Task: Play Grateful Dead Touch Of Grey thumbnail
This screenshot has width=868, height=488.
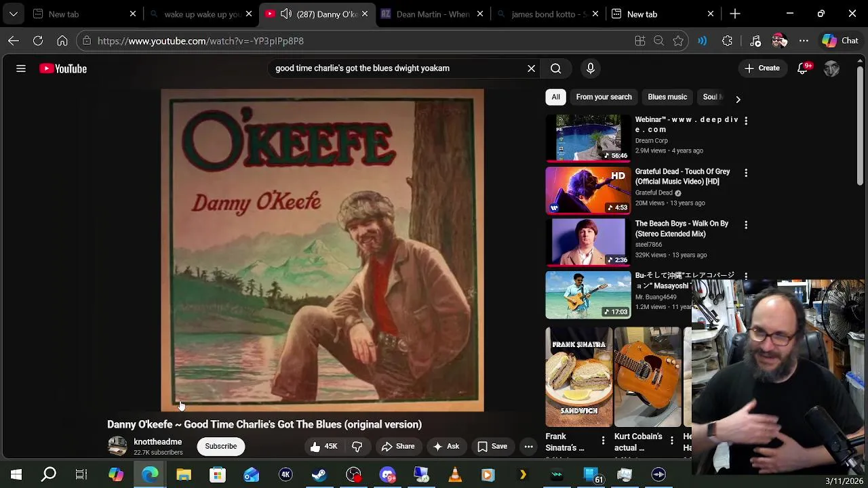Action: [588, 190]
